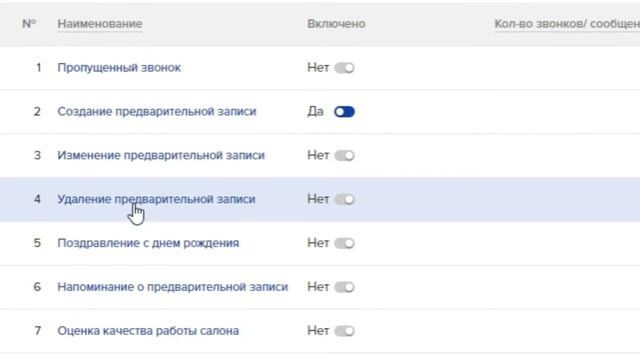Open Создание предварительной записи link
The width and height of the screenshot is (640, 360).
(157, 111)
